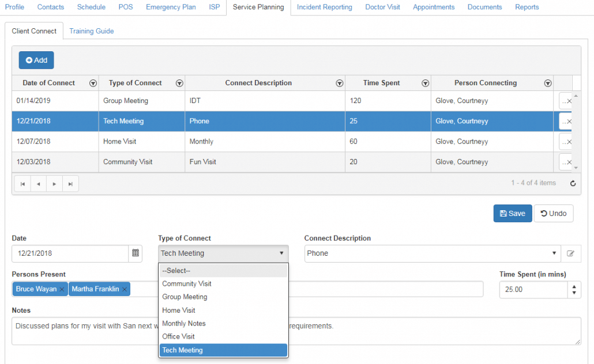Jump to the last page of records
The height and width of the screenshot is (364, 594).
pyautogui.click(x=70, y=183)
